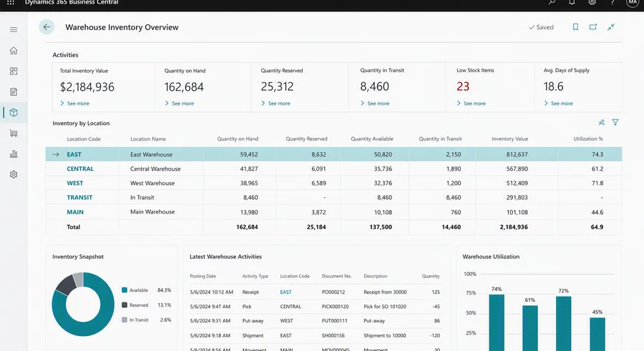Select the Put-away activity row PUT000111
This screenshot has width=644, height=351.
tap(316, 321)
